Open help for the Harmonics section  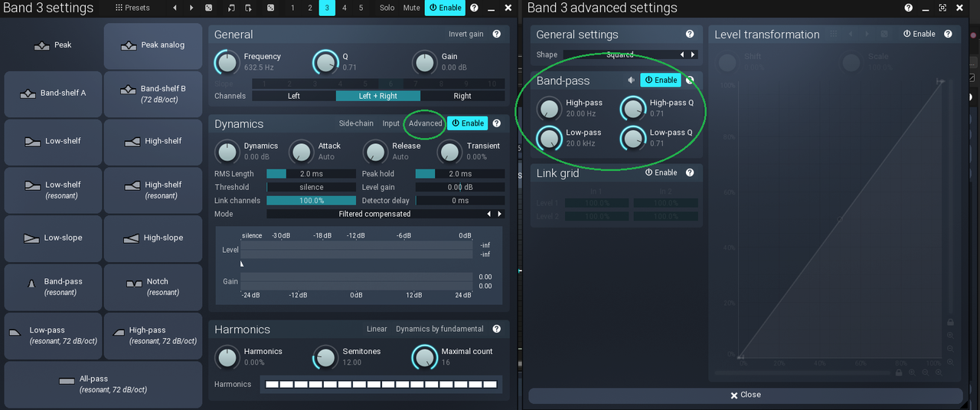point(497,329)
